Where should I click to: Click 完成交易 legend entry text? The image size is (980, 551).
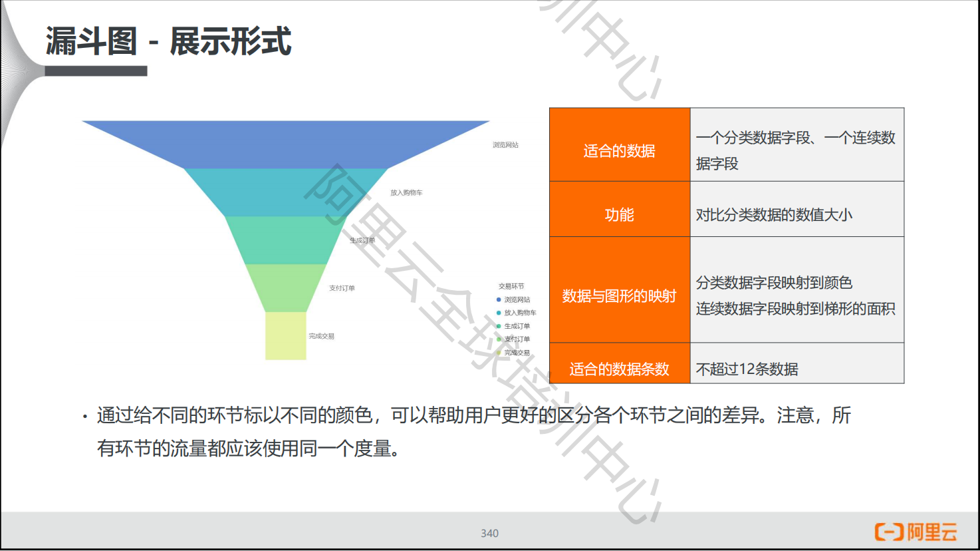[x=517, y=353]
